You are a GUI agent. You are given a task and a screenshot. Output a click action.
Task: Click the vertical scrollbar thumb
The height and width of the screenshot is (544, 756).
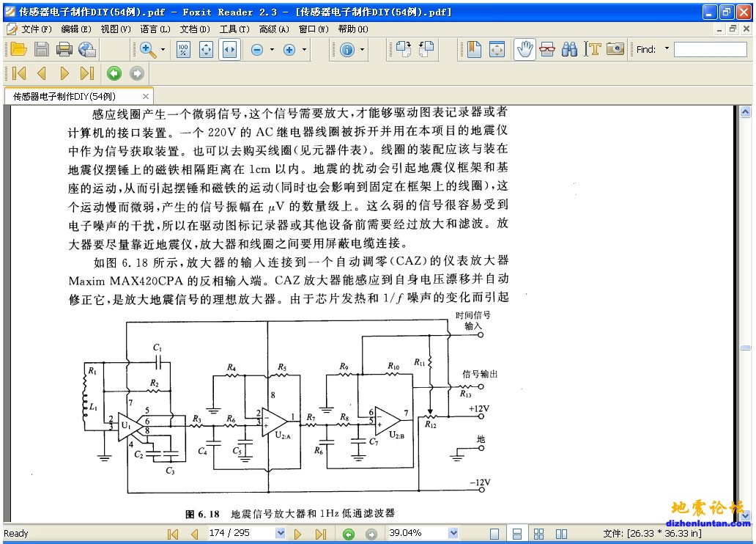(746, 348)
